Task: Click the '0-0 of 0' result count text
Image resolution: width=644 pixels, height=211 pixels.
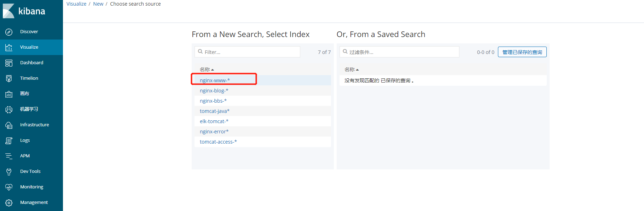Action: click(486, 52)
